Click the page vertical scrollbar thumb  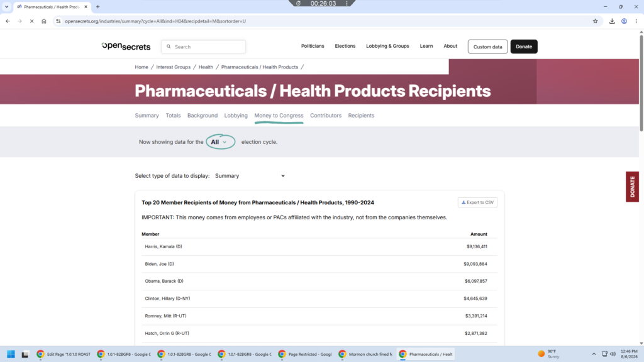coord(641,84)
